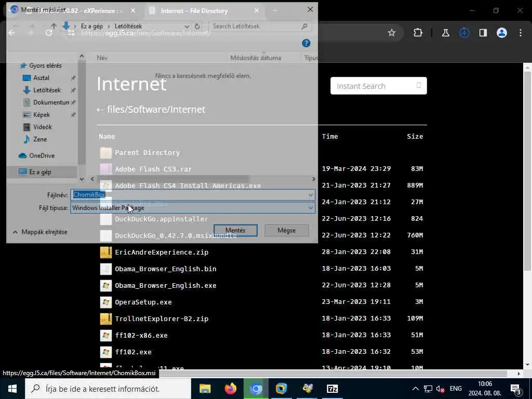Click the taskbar search box

click(x=108, y=389)
